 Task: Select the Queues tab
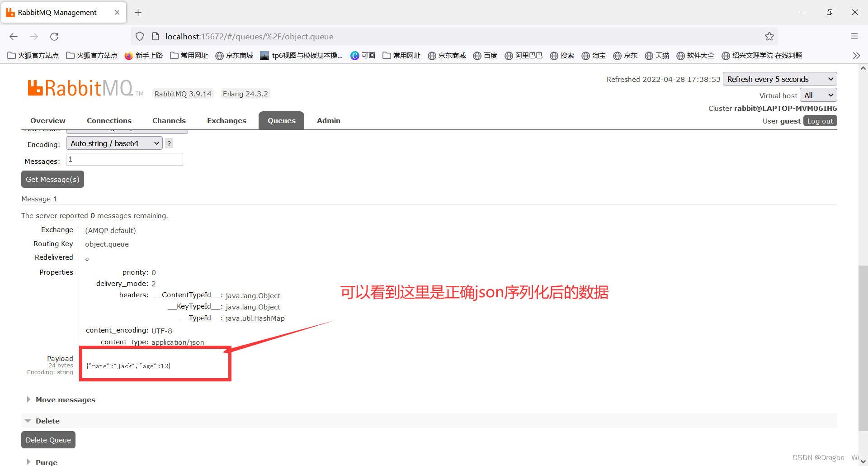coord(281,121)
